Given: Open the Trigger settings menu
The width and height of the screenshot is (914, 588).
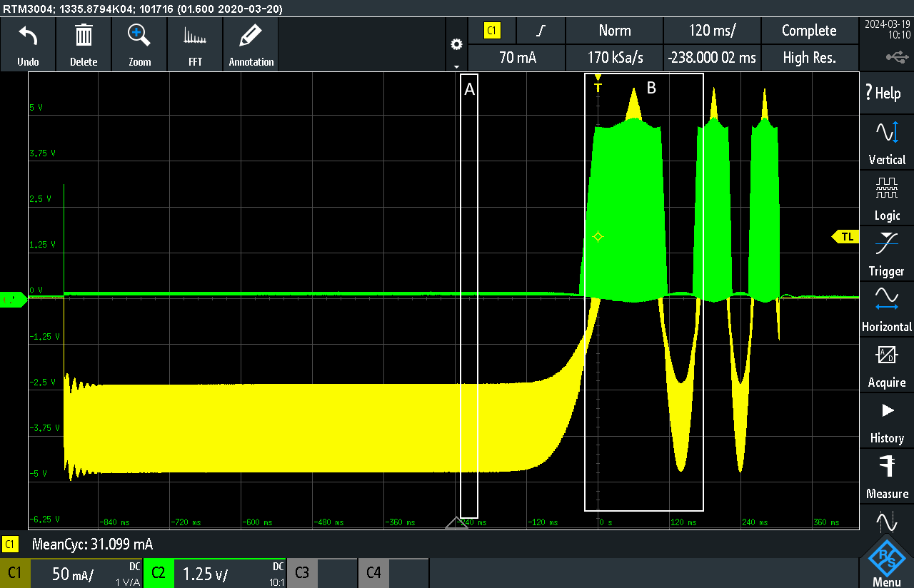Looking at the screenshot, I should [x=886, y=254].
